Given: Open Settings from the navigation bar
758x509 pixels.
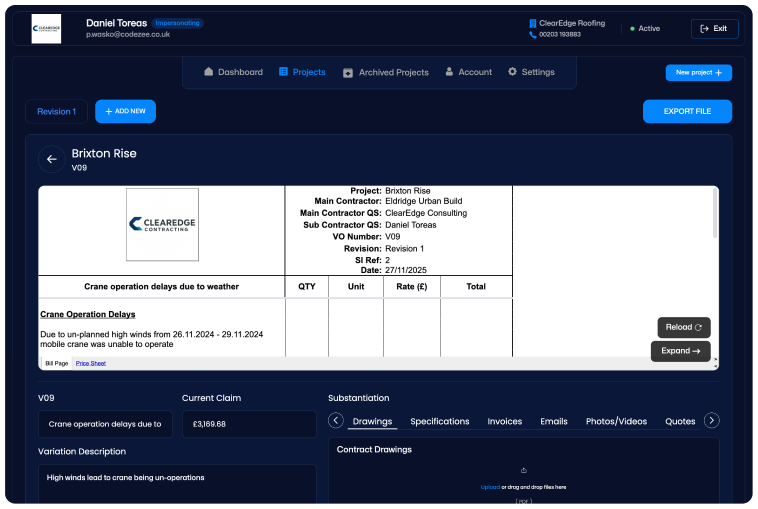Looking at the screenshot, I should coord(530,72).
